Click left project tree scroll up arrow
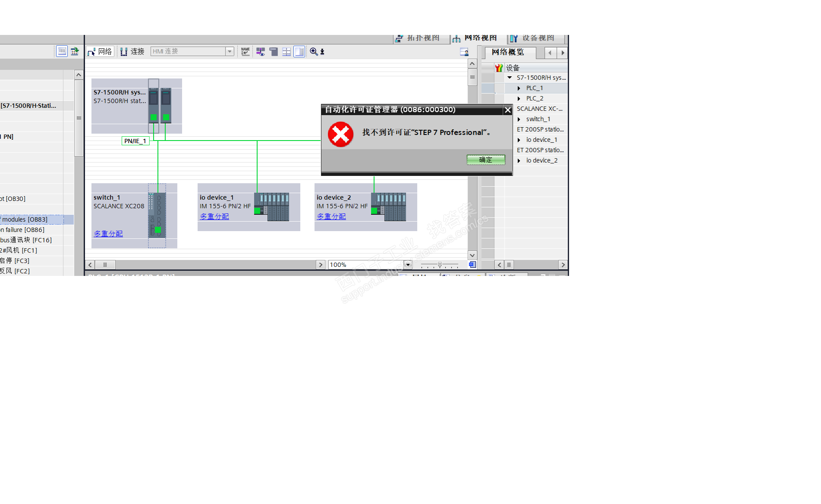The height and width of the screenshot is (504, 821). (x=79, y=75)
